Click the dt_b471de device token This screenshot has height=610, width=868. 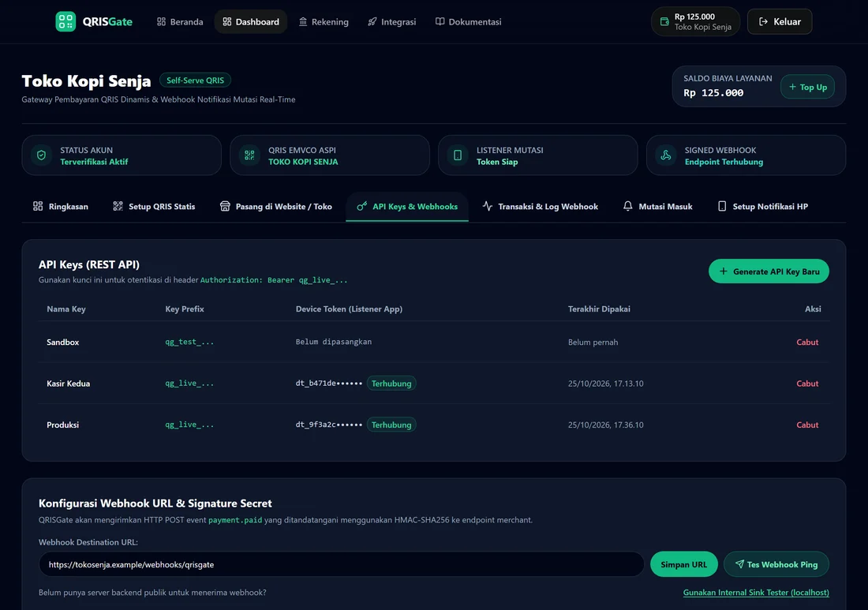329,383
